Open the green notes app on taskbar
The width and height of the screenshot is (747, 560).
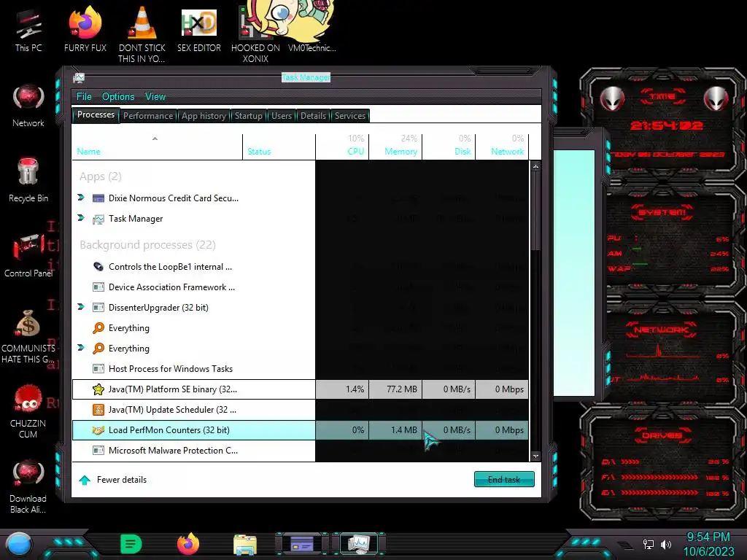click(x=131, y=544)
